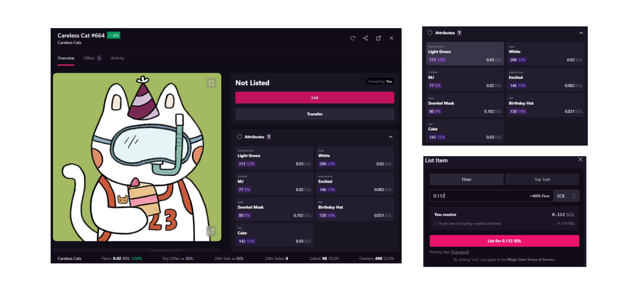Click Snorkel Mask in the standalone Attributes panel
The image size is (644, 293).
click(465, 105)
